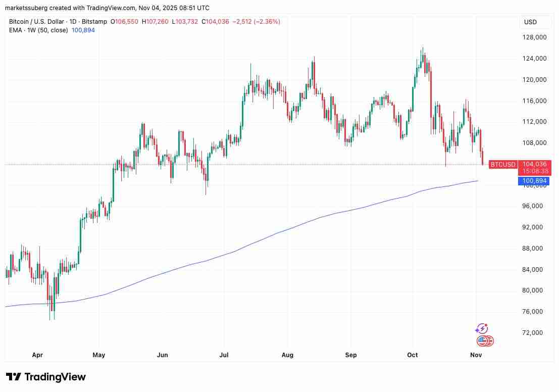Screen dimensions: 559x392
Task: Click the −2,512 (−2.36%) change value
Action: point(257,22)
